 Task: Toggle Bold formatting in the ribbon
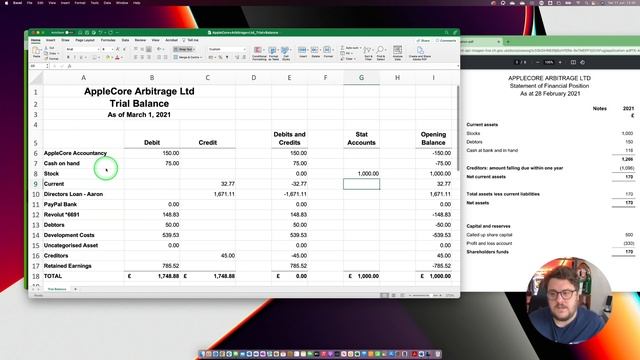(x=69, y=58)
